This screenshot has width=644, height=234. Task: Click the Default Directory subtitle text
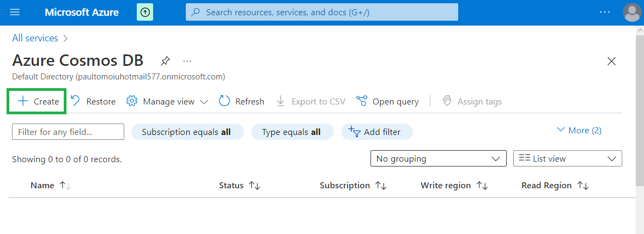pyautogui.click(x=119, y=77)
